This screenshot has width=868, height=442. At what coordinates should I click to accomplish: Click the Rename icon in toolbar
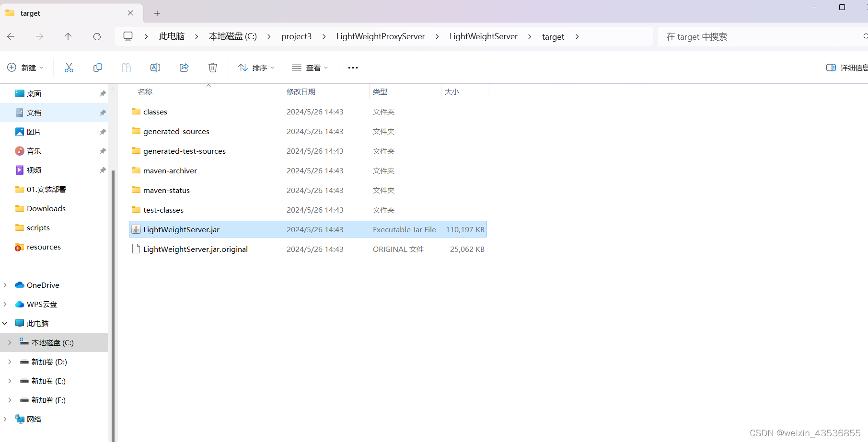coord(155,68)
